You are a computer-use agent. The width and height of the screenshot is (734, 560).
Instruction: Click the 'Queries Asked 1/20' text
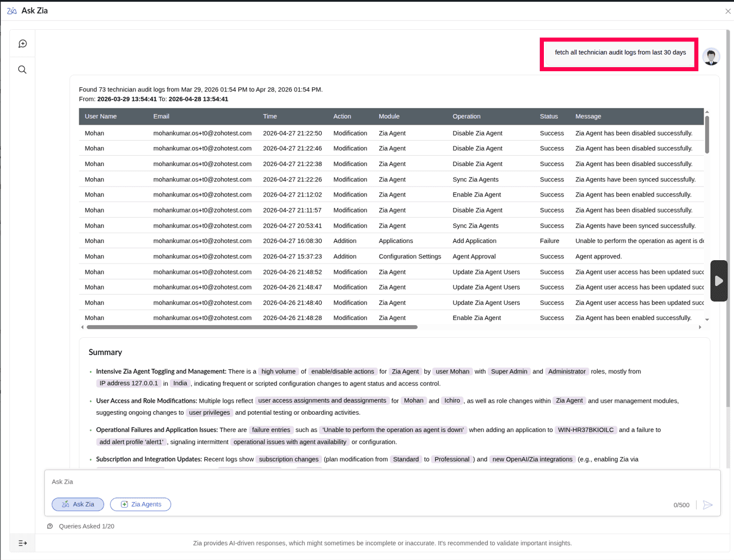tap(87, 526)
